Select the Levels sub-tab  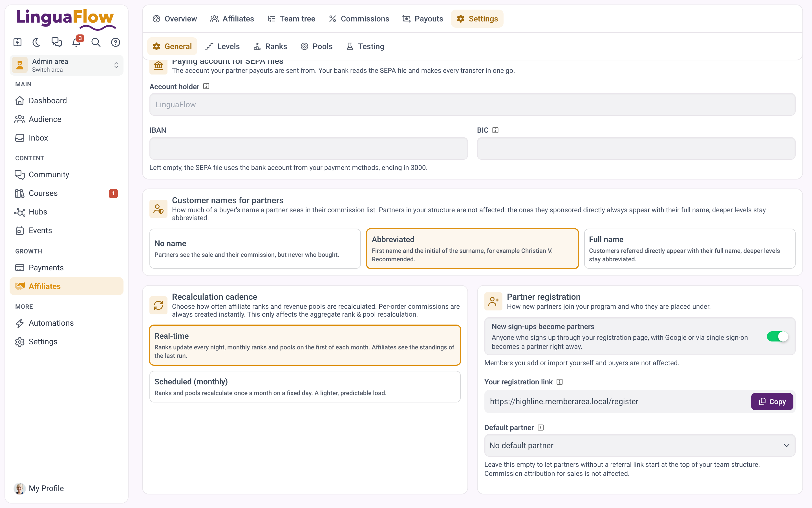pyautogui.click(x=222, y=46)
